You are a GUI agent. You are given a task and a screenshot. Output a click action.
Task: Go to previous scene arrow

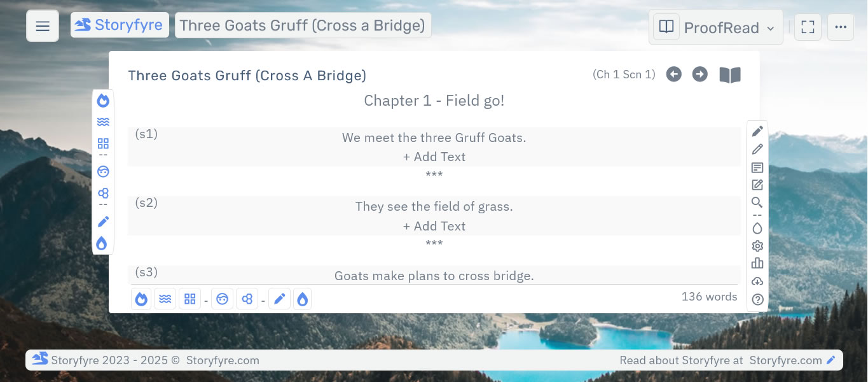point(673,74)
